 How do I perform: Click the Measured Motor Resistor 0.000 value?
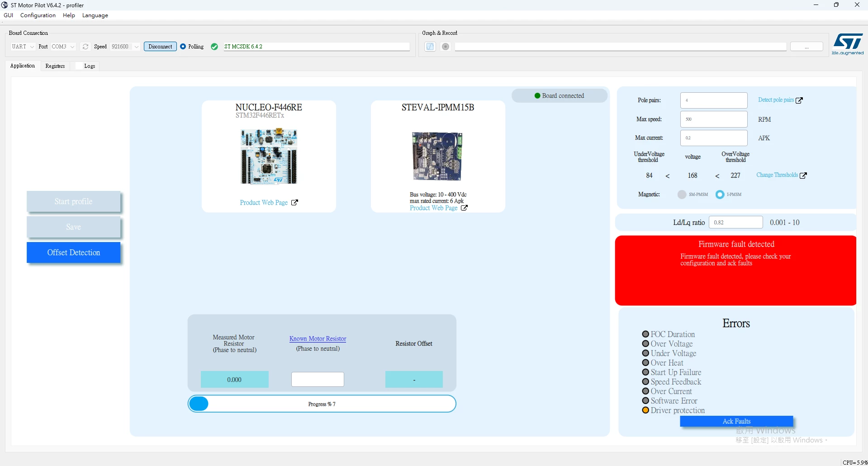[x=235, y=380]
